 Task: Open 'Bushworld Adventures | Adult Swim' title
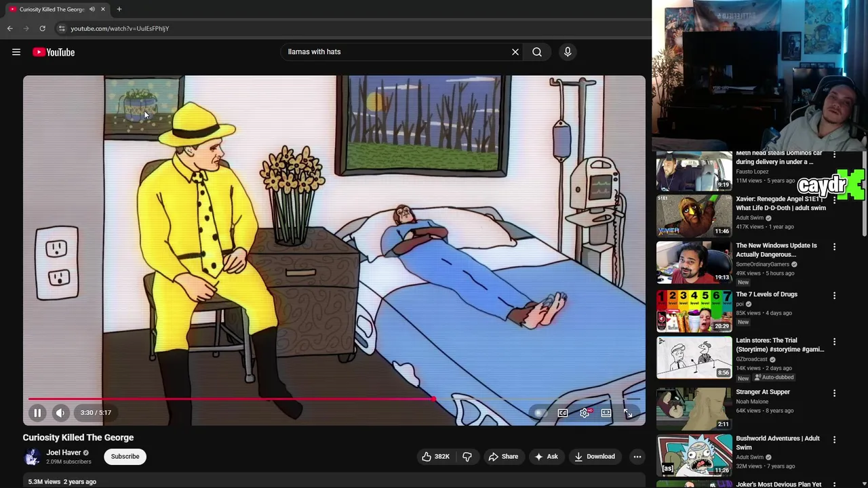coord(778,443)
